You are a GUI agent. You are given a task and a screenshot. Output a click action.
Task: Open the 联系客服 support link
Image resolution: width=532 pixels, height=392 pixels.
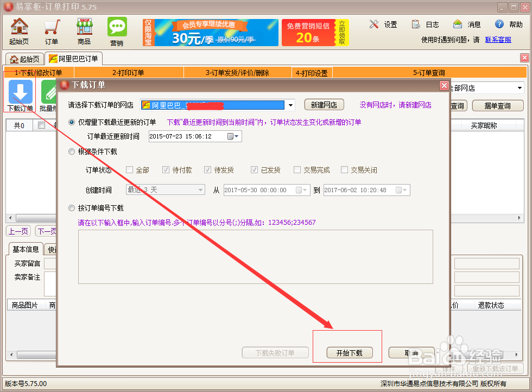pyautogui.click(x=498, y=40)
